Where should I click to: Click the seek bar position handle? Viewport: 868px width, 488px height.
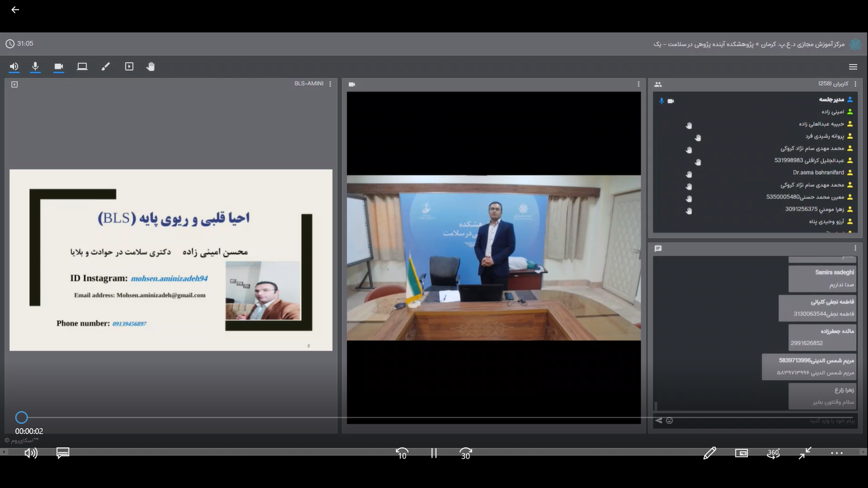(22, 417)
